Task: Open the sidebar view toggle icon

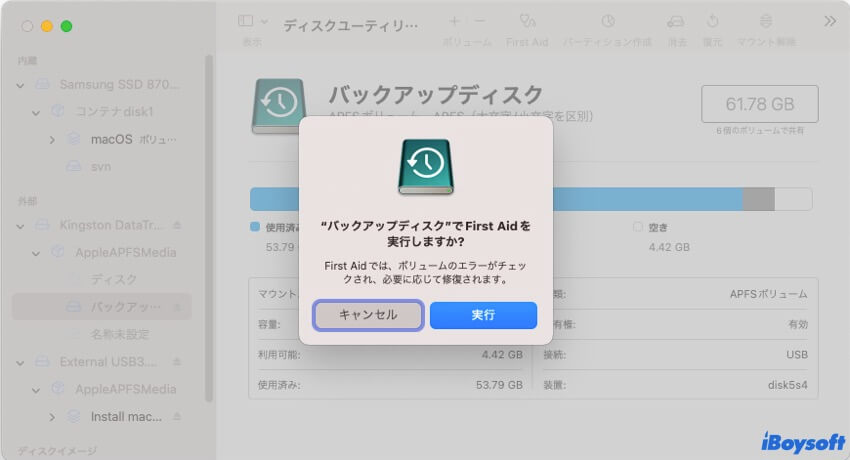Action: pyautogui.click(x=246, y=21)
